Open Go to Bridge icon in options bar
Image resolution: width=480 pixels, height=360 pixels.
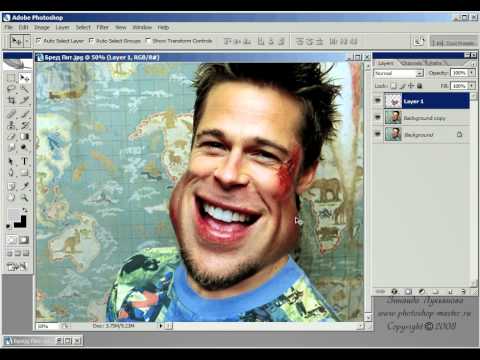point(419,41)
